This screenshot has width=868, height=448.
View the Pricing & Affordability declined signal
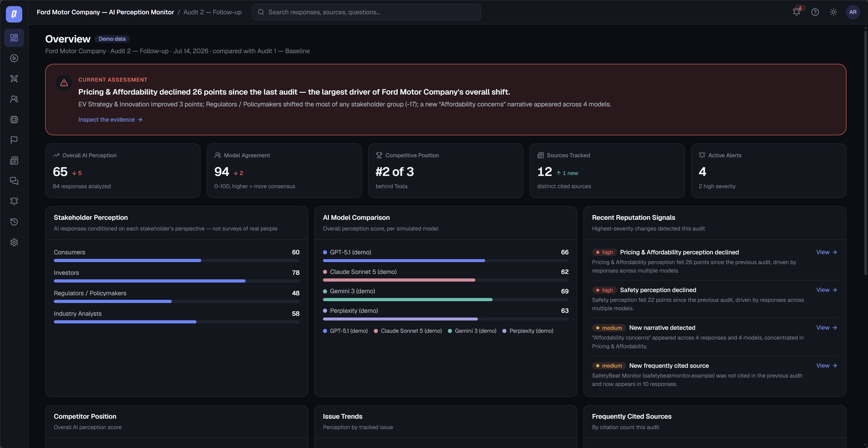827,252
